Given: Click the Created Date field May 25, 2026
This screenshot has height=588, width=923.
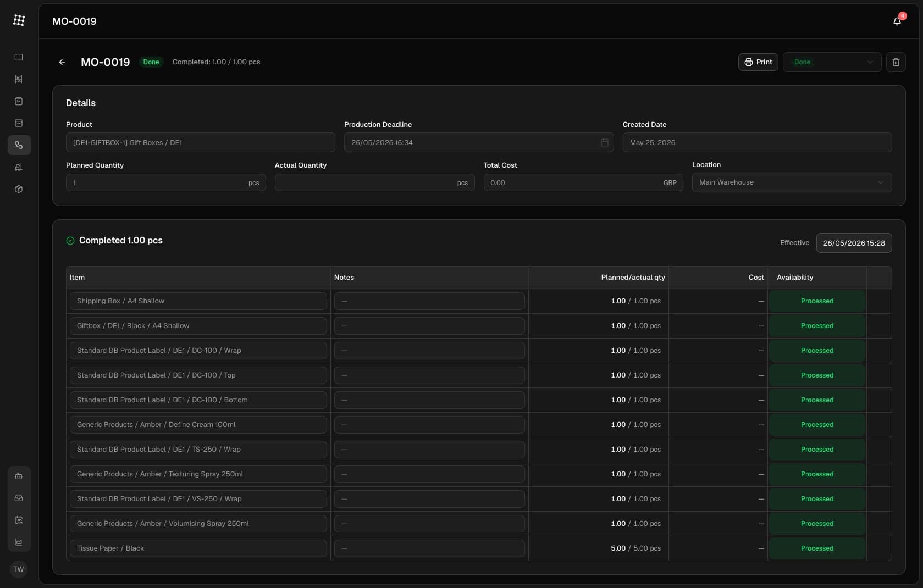Looking at the screenshot, I should click(757, 142).
